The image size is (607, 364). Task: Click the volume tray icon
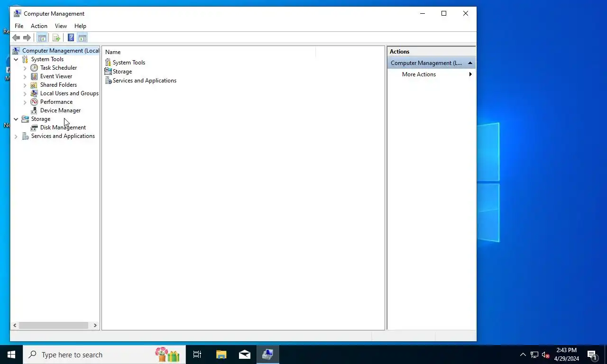pos(546,355)
